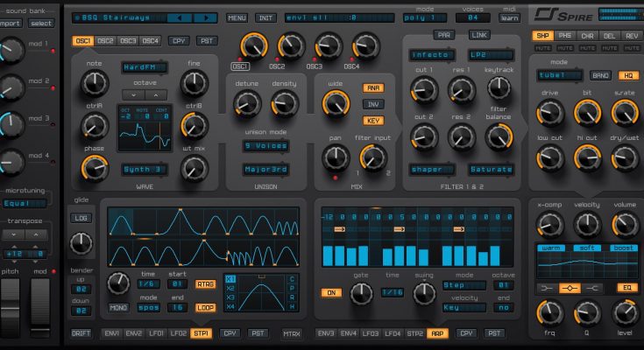Click the pitch wheel slider
Screen dimensions: 644x350
pos(11,314)
